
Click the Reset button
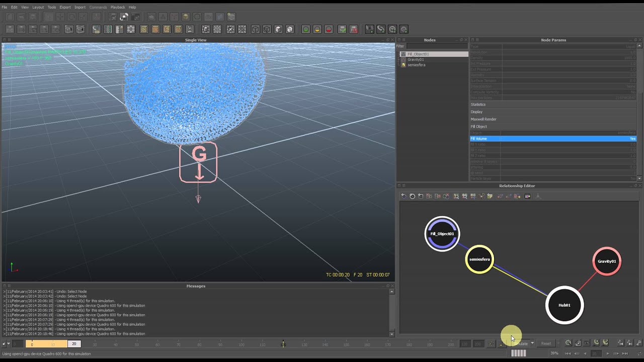(546, 343)
